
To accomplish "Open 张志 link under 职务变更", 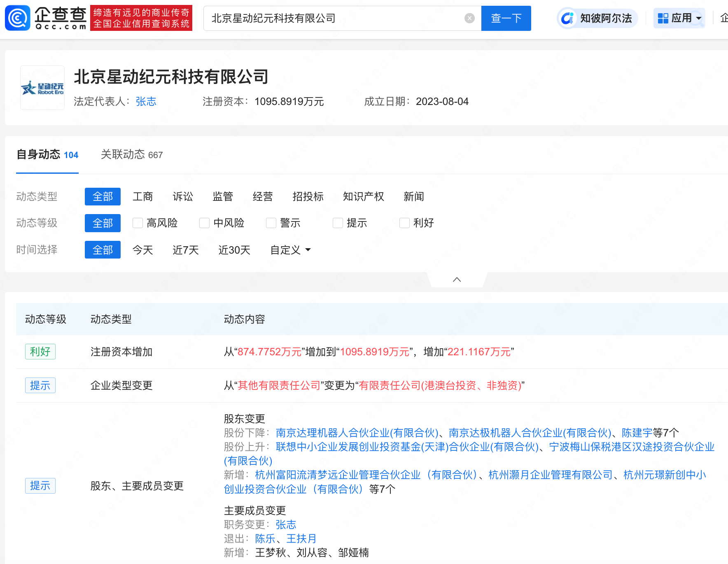I will [286, 524].
